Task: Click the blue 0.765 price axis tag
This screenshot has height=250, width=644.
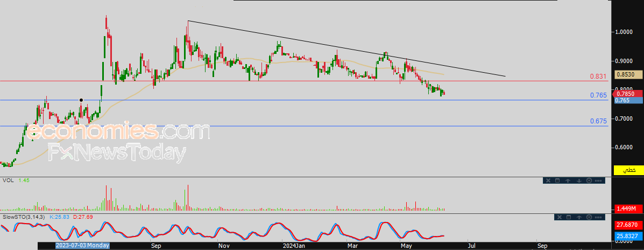Action: pos(628,100)
